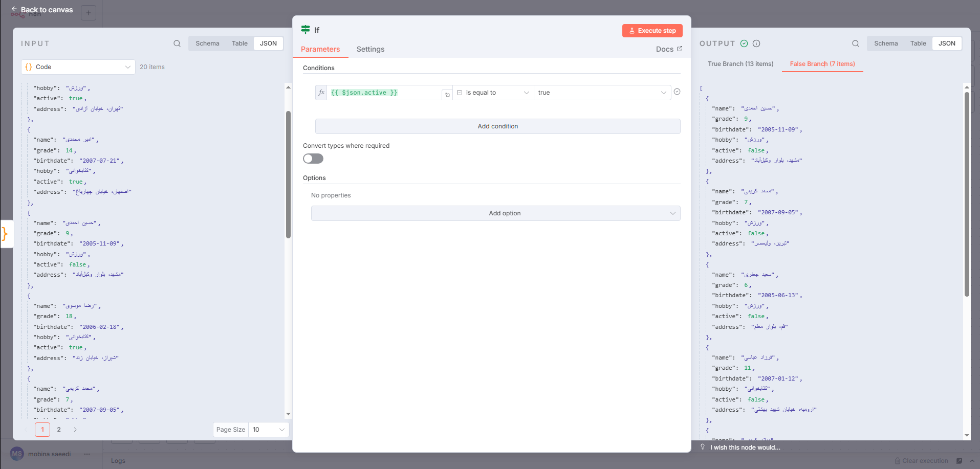
Task: Click the Back to canvas arrow
Action: click(14, 9)
